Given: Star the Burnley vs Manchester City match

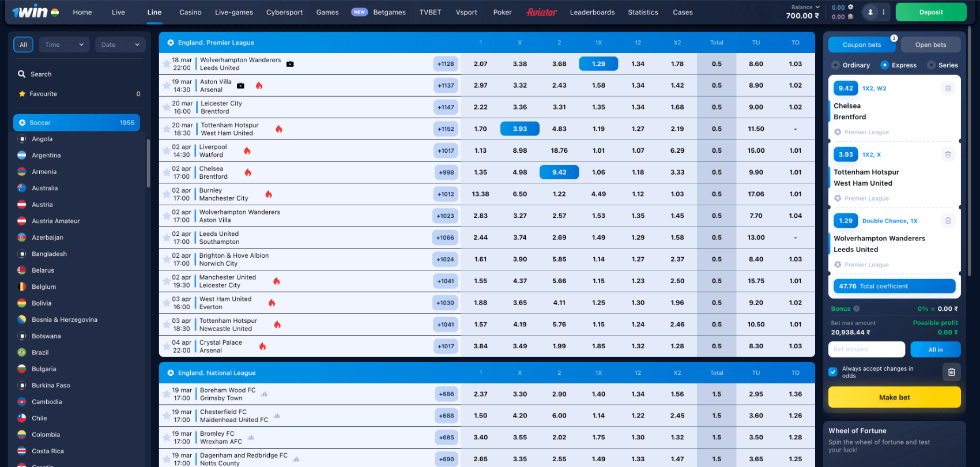Looking at the screenshot, I should coord(167,194).
